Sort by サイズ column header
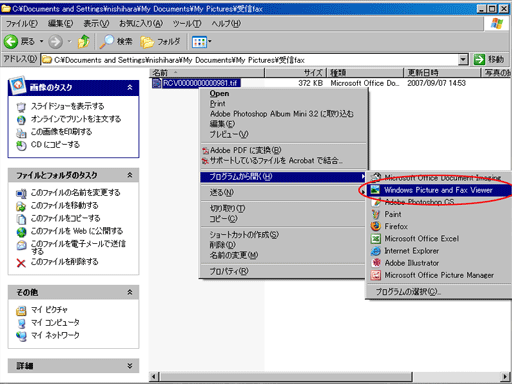This screenshot has width=512, height=384. click(x=296, y=73)
